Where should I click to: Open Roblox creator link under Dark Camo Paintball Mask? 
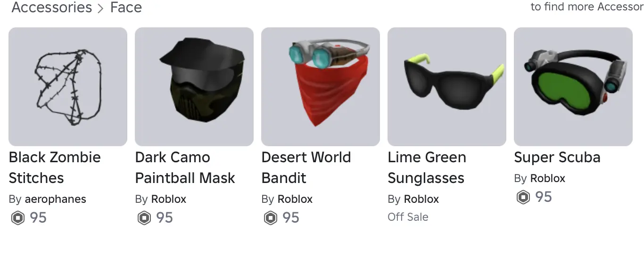pos(169,199)
